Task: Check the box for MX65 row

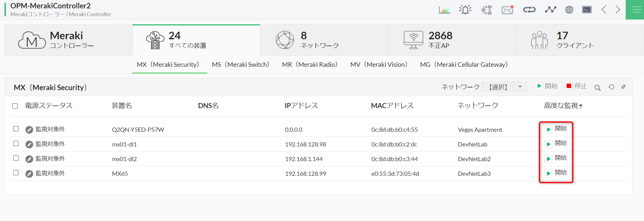Action: (x=16, y=173)
